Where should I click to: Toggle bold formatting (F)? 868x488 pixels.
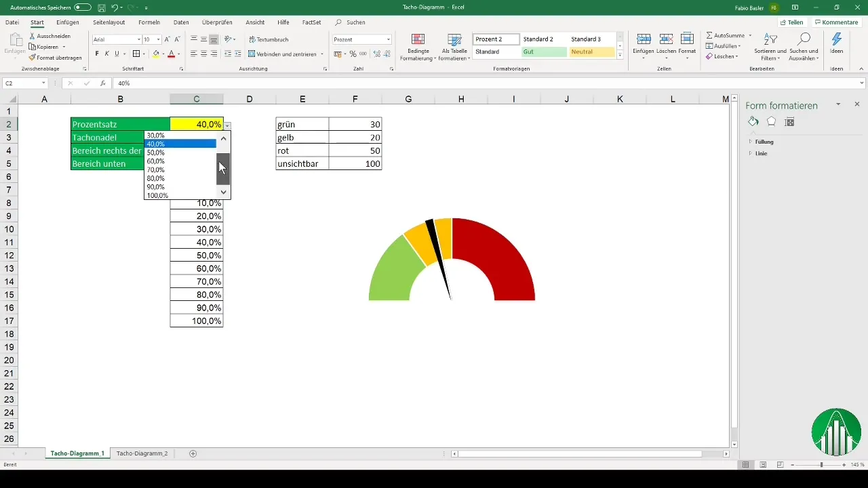96,54
